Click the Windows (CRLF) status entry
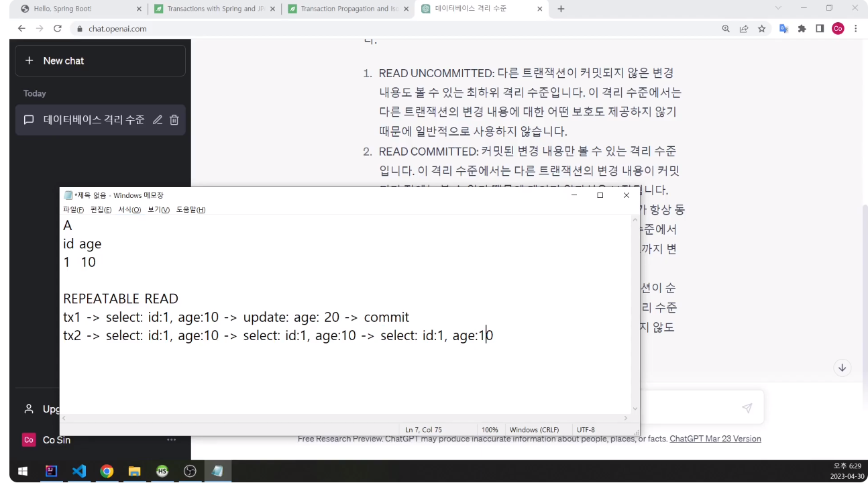868x483 pixels. pos(534,429)
